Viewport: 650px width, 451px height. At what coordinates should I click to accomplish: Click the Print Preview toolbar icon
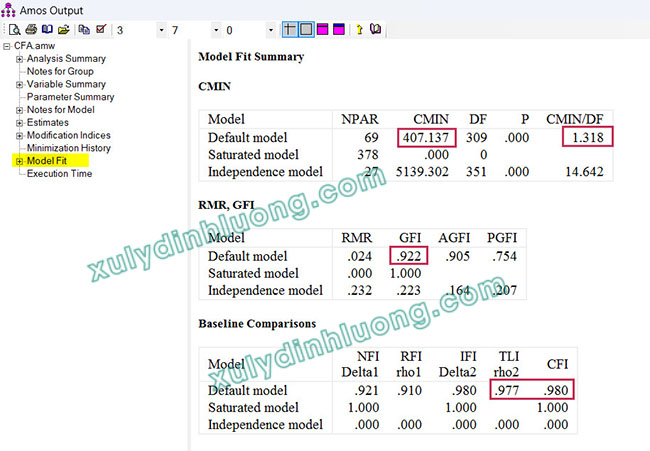click(16, 30)
